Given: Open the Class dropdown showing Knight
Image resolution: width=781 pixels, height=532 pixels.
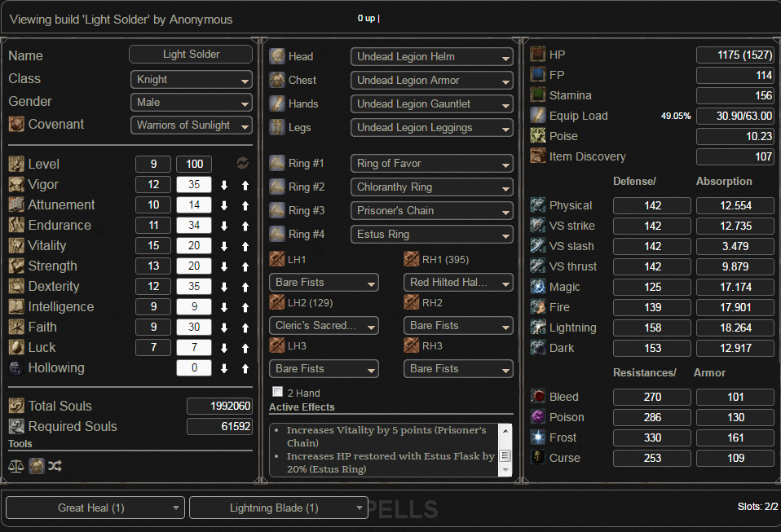Looking at the screenshot, I should (192, 80).
